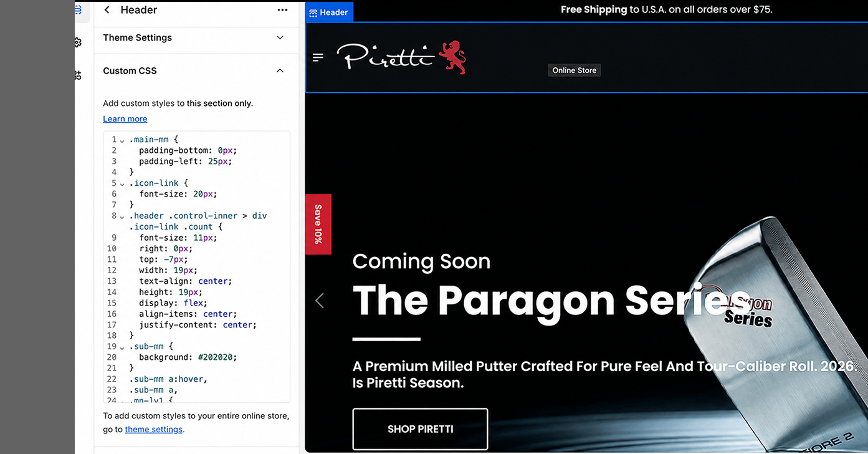The width and height of the screenshot is (868, 454).
Task: Open the app embeds icon in sidebar
Action: [78, 75]
